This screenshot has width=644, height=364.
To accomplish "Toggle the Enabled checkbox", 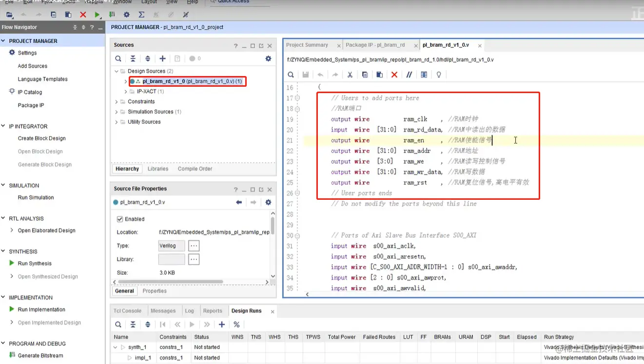I will 119,219.
